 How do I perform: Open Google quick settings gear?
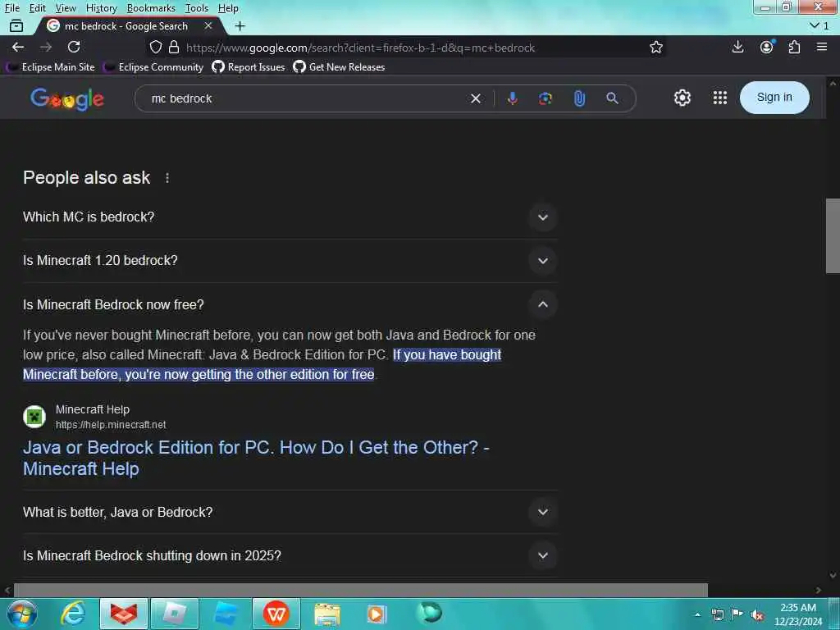682,98
